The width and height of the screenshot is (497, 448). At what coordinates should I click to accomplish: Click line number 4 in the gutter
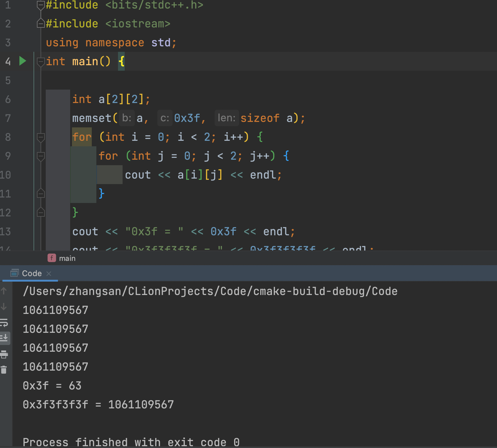8,62
